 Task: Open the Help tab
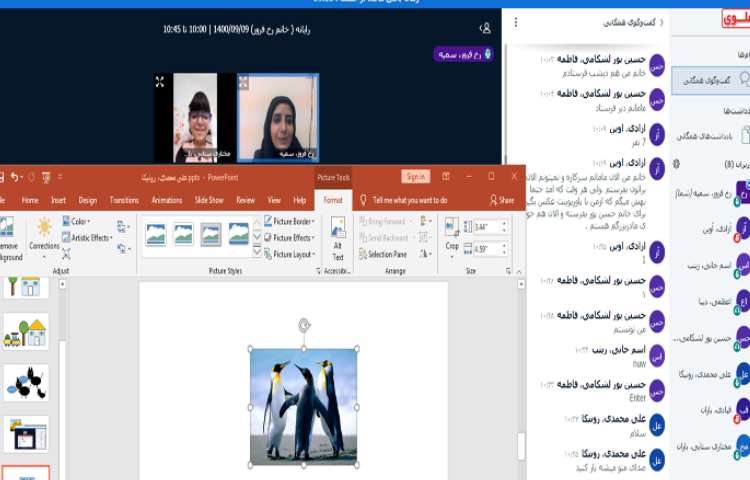coord(299,200)
